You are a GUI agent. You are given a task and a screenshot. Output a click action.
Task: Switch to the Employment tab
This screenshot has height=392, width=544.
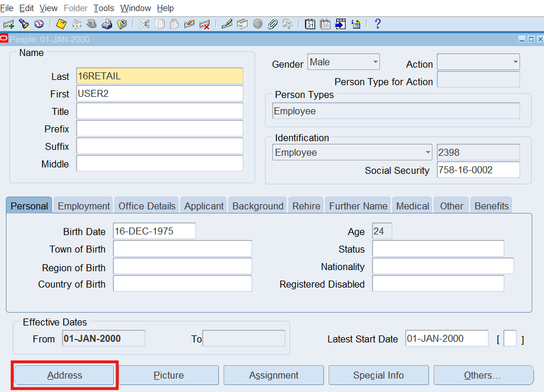pyautogui.click(x=83, y=206)
